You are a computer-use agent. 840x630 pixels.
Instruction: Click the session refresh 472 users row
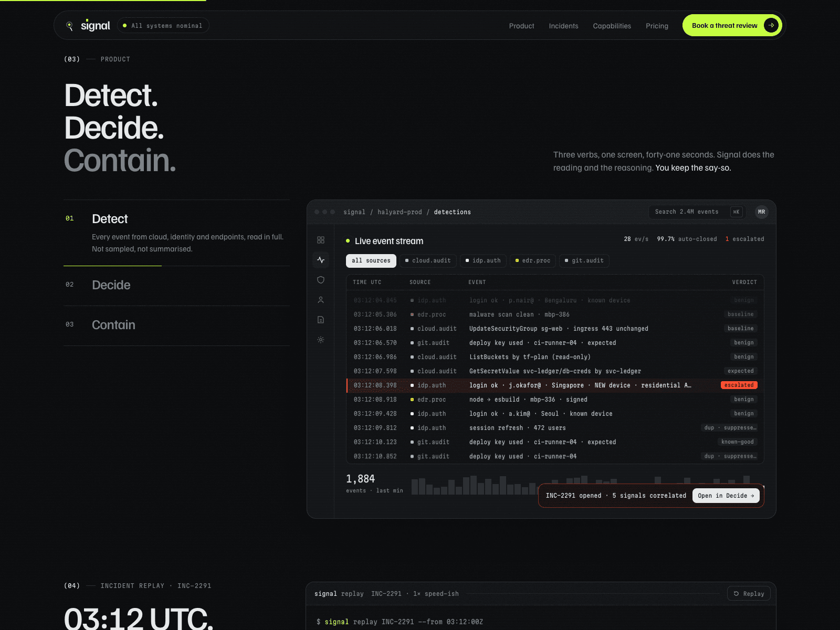pos(555,428)
